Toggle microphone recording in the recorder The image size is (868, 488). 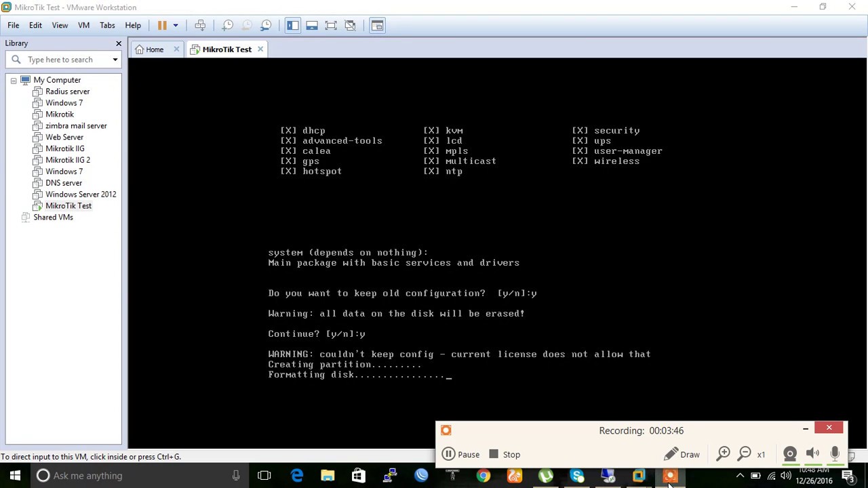coord(835,454)
